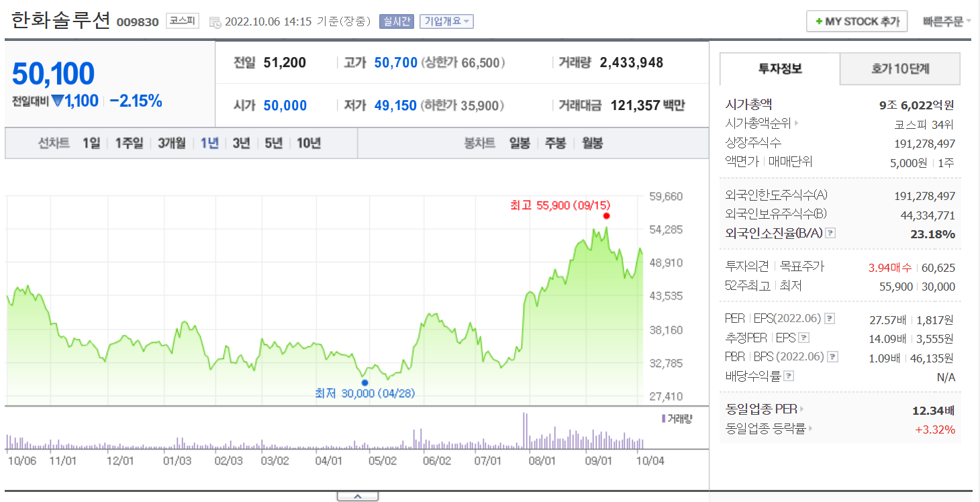Click the 외국인보유주식수 value 44,334,771
The width and height of the screenshot is (980, 502).
[x=927, y=215]
